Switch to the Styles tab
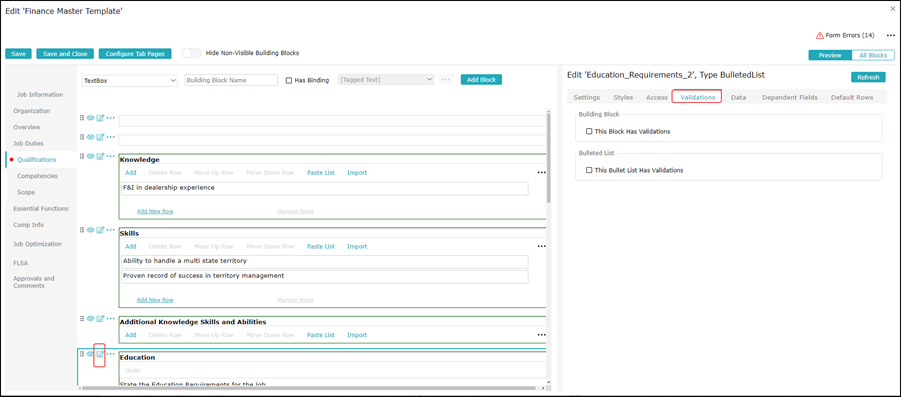901x397 pixels. 623,98
